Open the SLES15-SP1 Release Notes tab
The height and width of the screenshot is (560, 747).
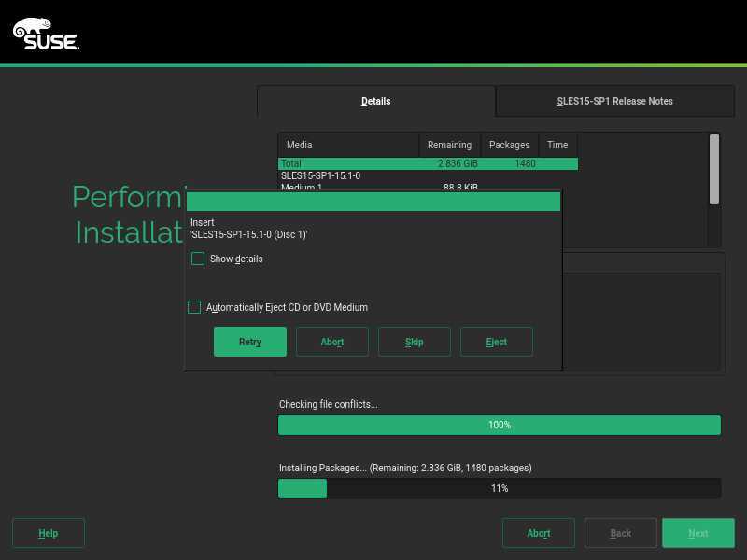coord(614,101)
